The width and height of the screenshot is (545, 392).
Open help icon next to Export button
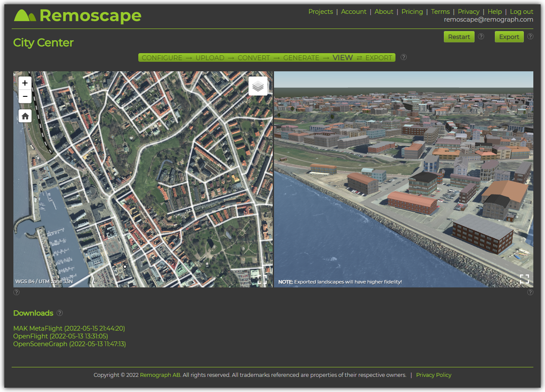click(530, 37)
